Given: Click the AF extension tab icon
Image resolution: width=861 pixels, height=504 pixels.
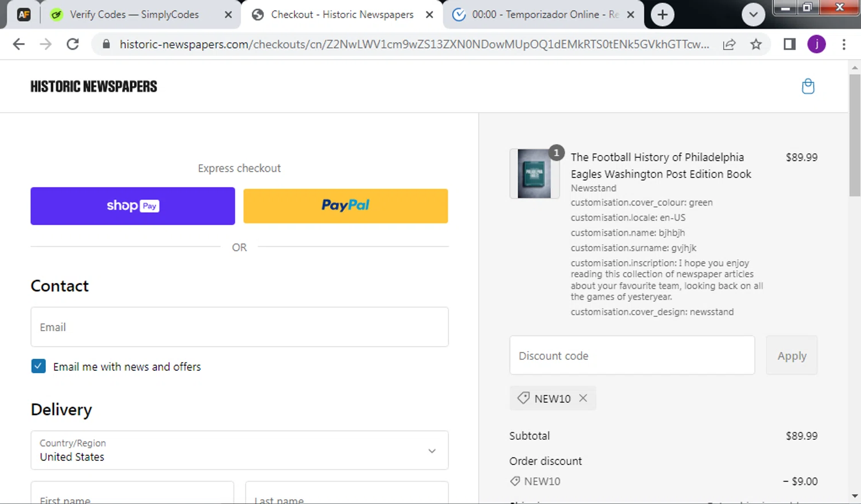Looking at the screenshot, I should tap(24, 15).
